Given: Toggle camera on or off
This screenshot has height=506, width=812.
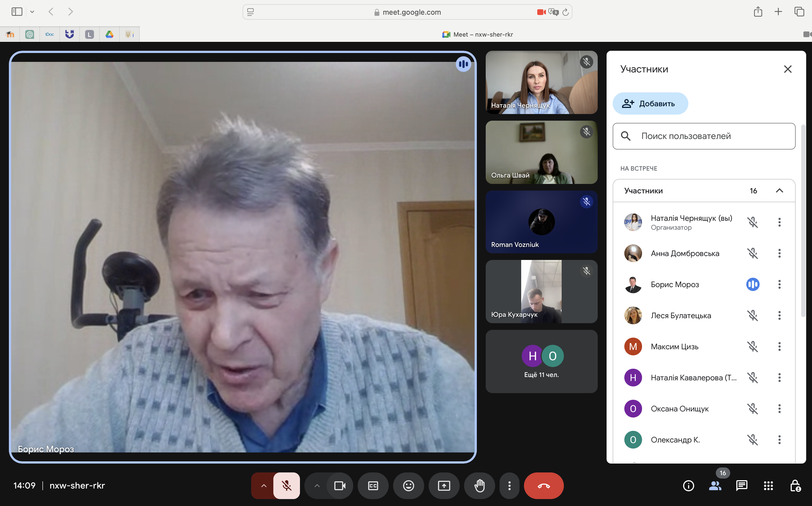Looking at the screenshot, I should pyautogui.click(x=340, y=485).
